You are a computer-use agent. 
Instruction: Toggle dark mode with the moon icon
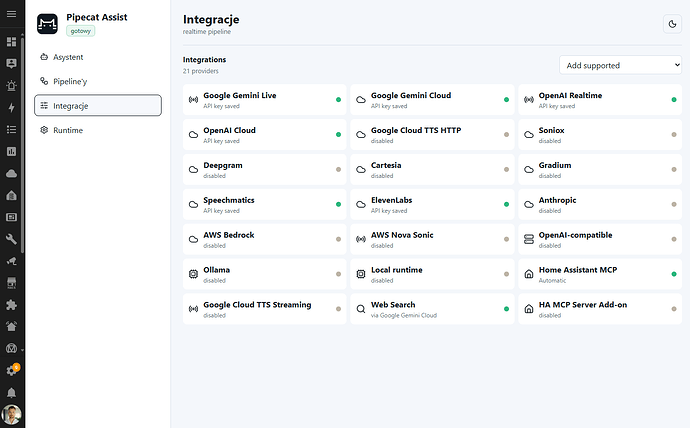coord(672,24)
